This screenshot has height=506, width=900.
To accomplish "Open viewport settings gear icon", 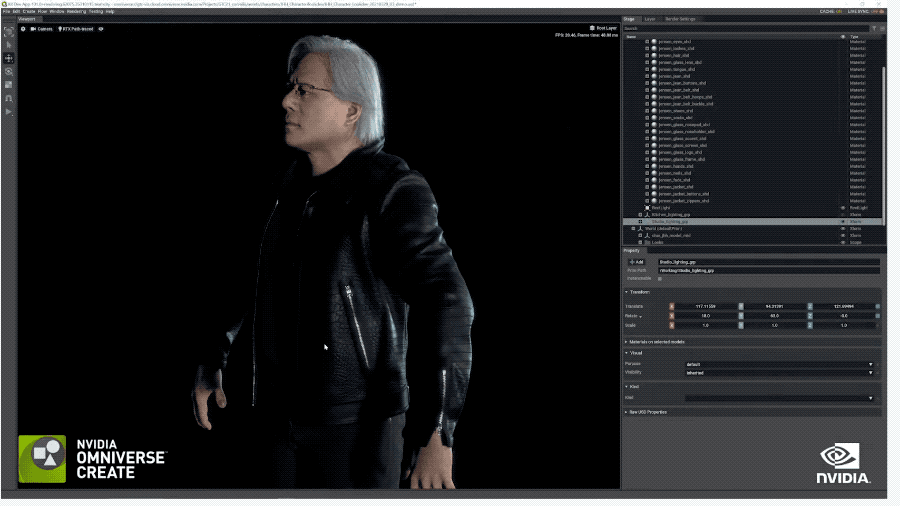I will tap(23, 29).
